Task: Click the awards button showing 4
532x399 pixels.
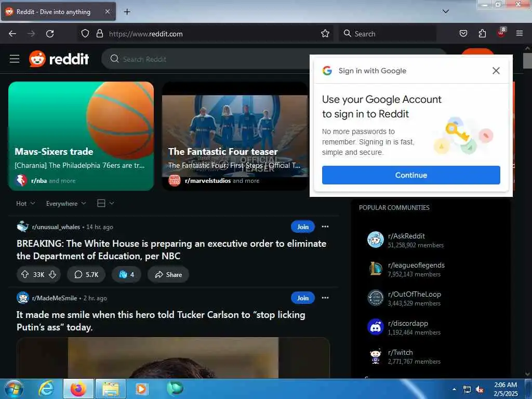Action: (127, 274)
